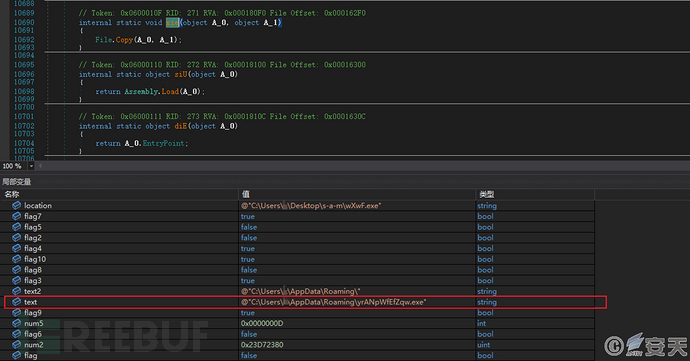Click the variable icon beside text row
The image size is (690, 361).
(17, 302)
